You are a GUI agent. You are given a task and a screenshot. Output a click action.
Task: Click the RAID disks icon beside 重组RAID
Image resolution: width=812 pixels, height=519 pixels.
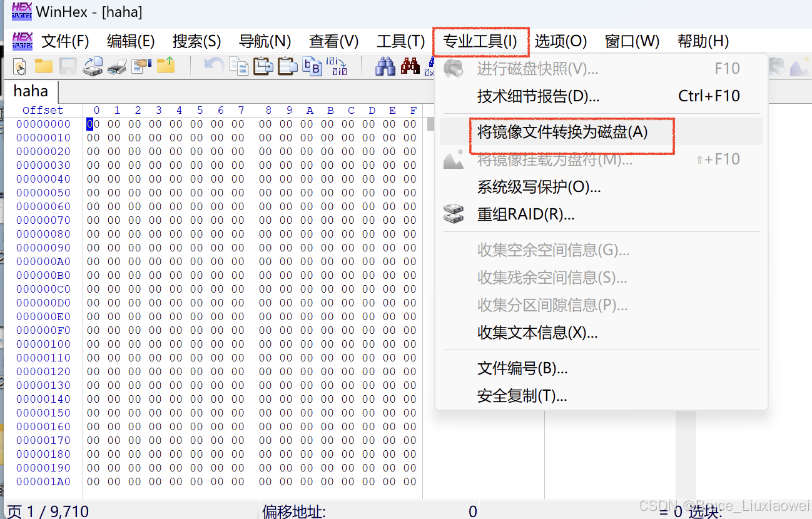click(x=454, y=214)
